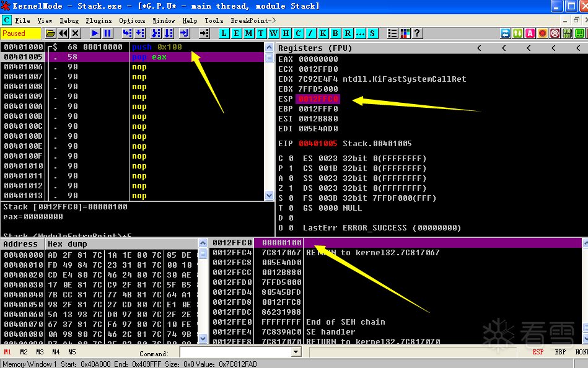Viewport: 588px width, 368px height.
Task: Select stack entry 0012FFC4 return to kernel32
Action: 398,253
